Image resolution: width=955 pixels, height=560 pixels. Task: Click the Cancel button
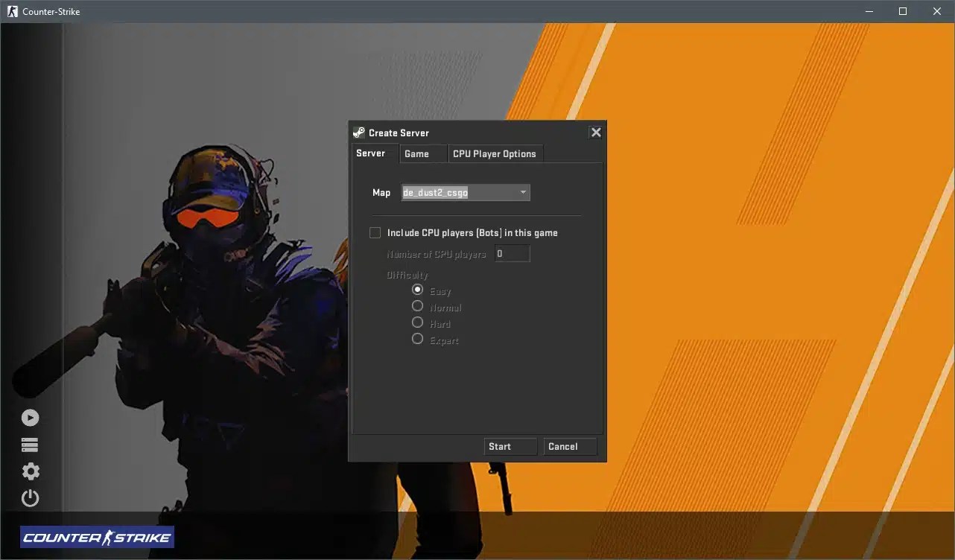click(571, 447)
